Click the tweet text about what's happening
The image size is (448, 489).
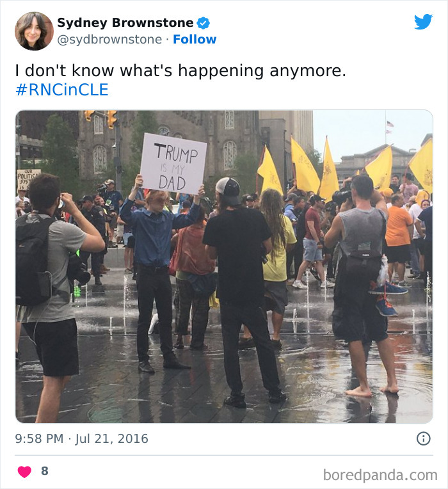coord(180,70)
